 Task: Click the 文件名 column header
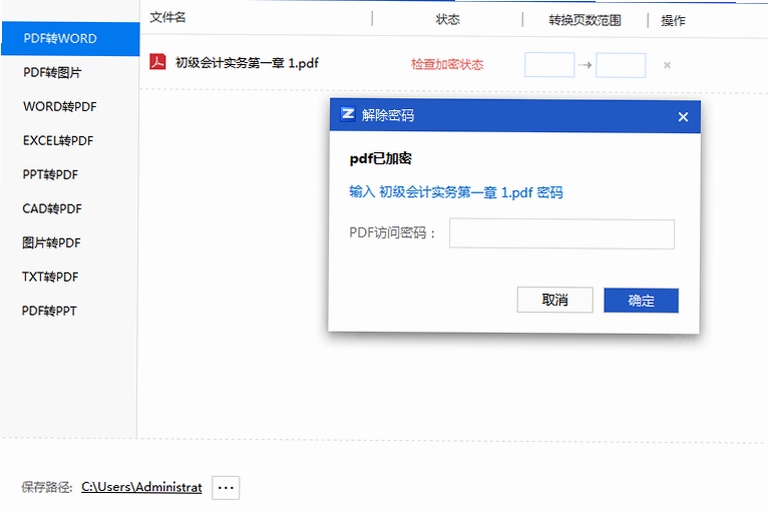[168, 18]
